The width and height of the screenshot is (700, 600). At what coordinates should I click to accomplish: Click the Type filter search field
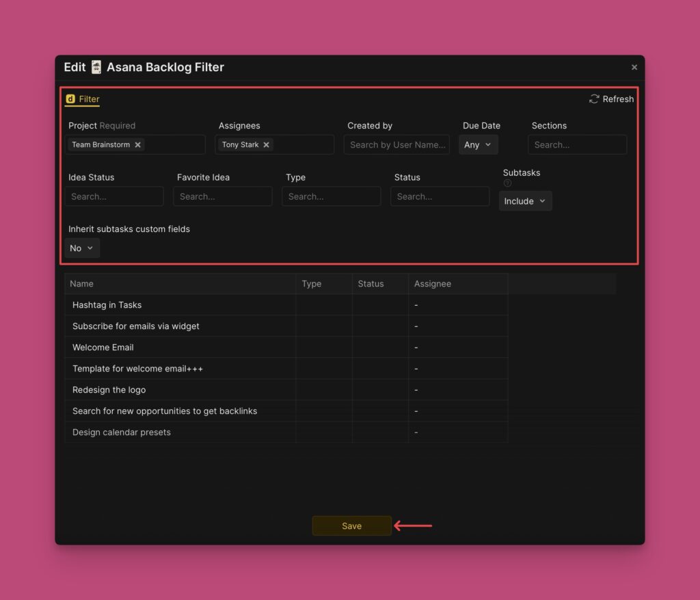(x=331, y=196)
